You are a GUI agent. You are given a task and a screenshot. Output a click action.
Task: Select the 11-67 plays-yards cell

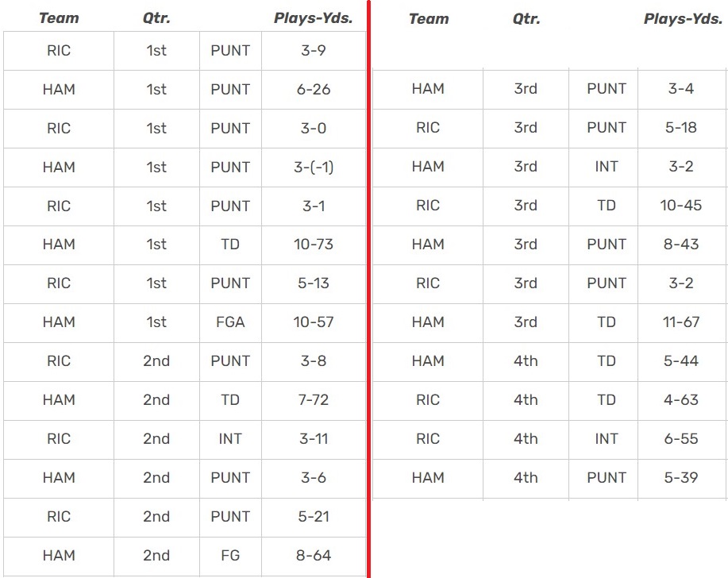681,322
